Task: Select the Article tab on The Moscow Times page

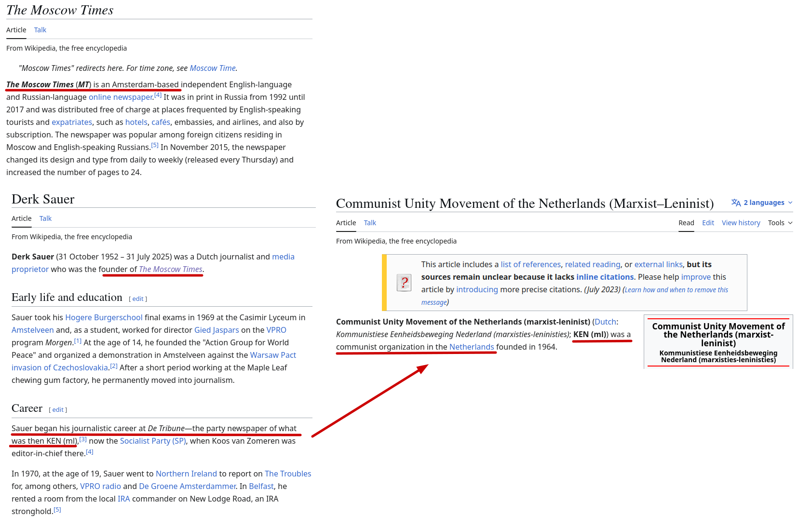Action: pyautogui.click(x=16, y=30)
